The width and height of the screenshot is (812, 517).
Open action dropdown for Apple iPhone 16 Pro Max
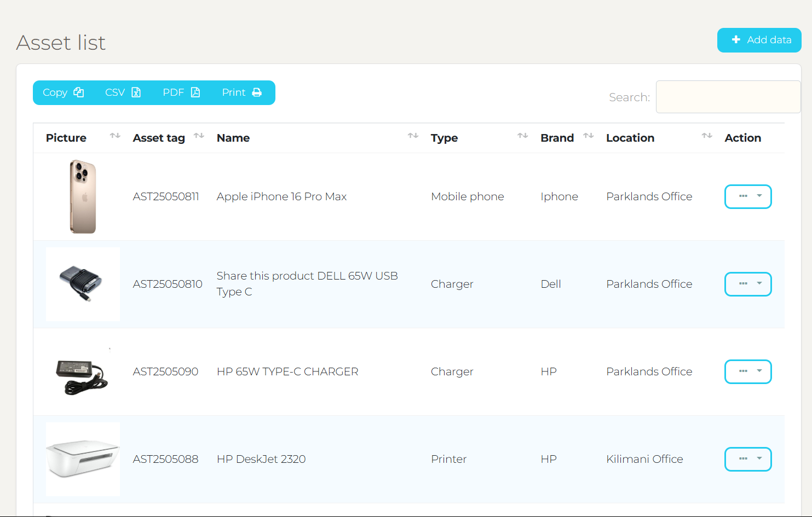[x=748, y=196]
